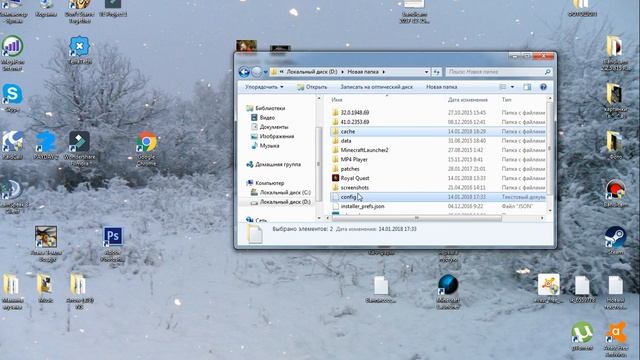Toggle the preview pane icon
Screen dimensions: 640x360
(527, 87)
